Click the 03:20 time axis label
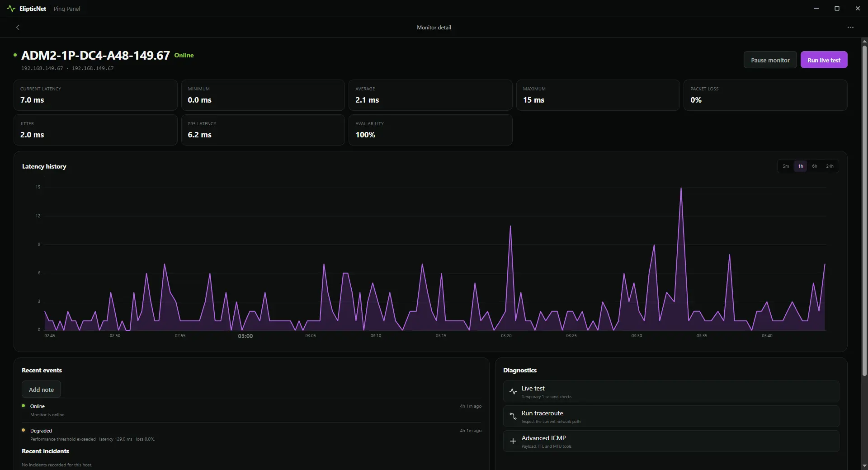This screenshot has width=868, height=470. pos(506,336)
